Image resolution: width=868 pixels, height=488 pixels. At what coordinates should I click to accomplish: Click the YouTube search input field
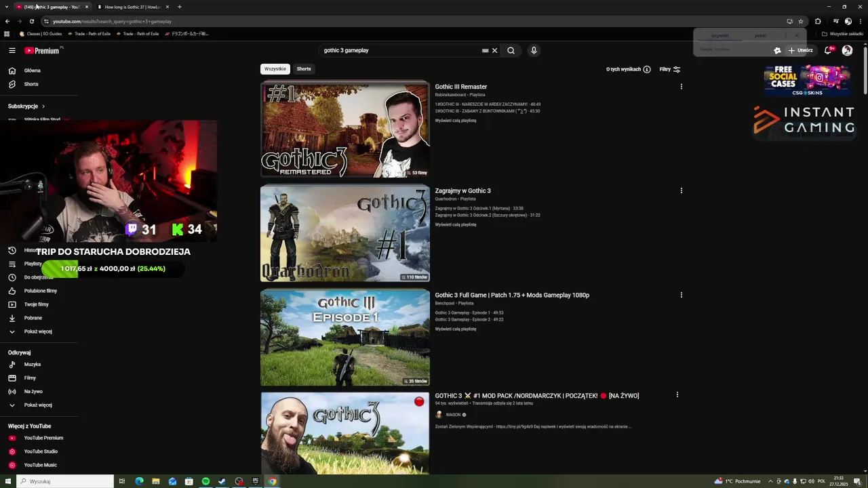400,50
